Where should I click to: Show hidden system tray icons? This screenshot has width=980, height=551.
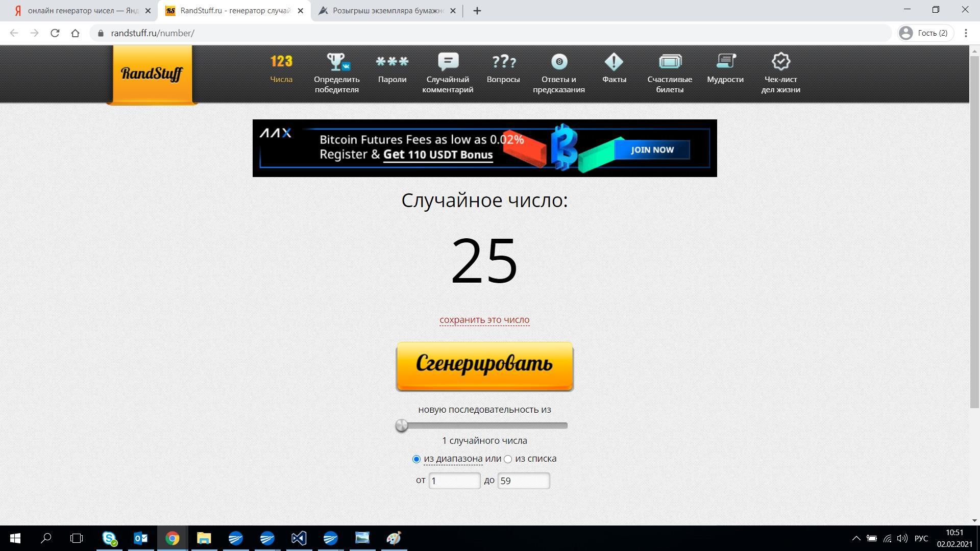(856, 538)
